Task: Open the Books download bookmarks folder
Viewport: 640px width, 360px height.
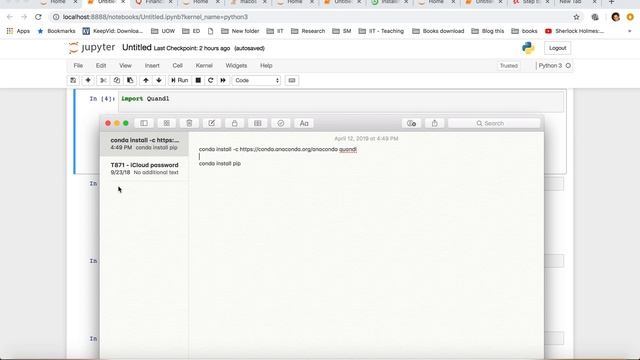Action: [438, 31]
